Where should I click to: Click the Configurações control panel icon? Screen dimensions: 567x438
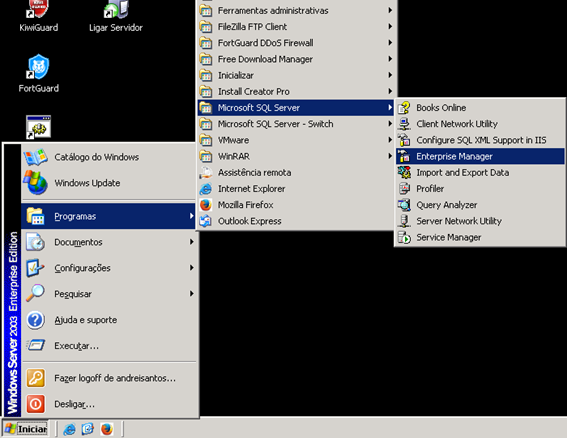[x=35, y=268]
